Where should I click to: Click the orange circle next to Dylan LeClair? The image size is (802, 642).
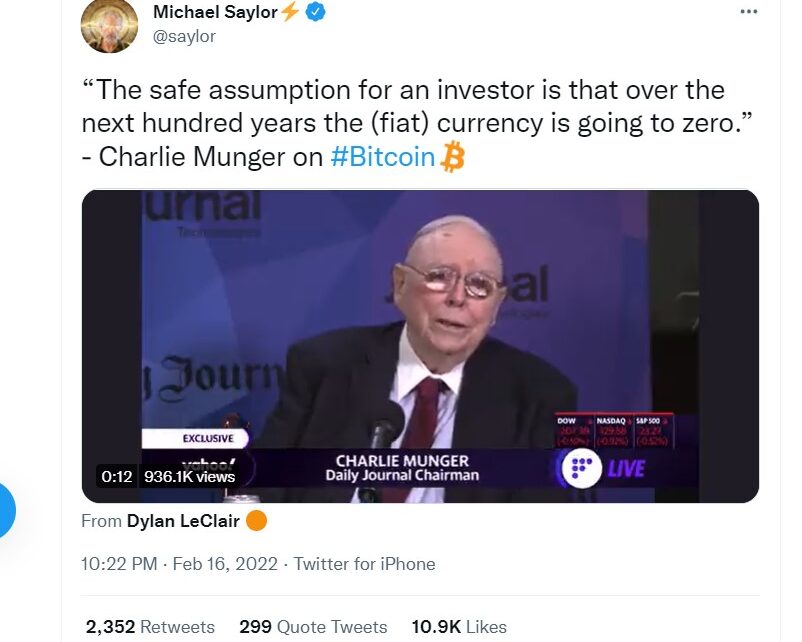click(256, 521)
